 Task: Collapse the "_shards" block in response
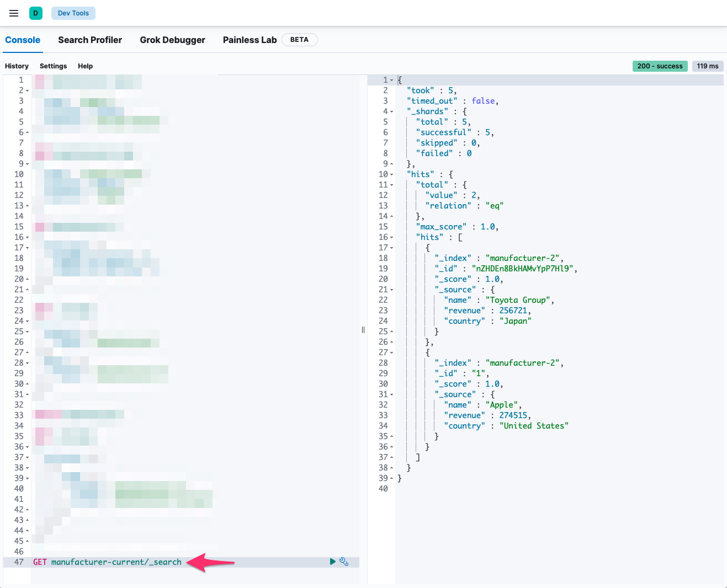tap(392, 112)
